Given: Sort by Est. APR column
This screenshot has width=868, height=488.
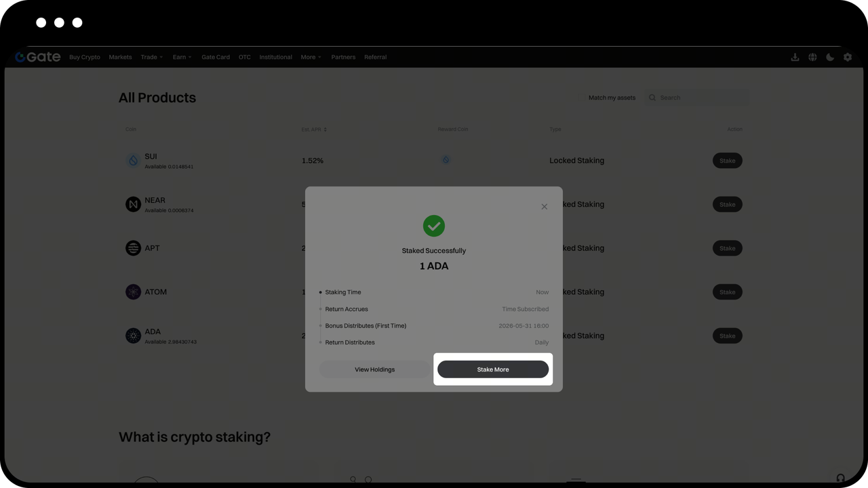Looking at the screenshot, I should (314, 129).
